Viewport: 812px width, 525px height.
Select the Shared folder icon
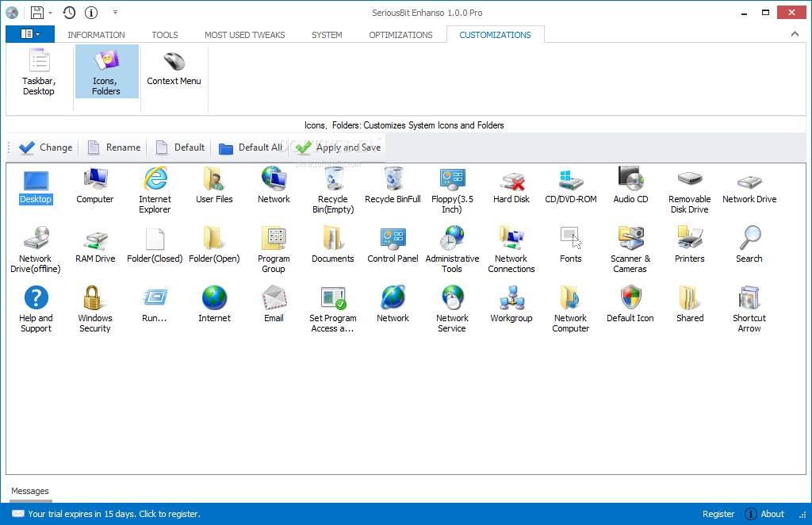pos(690,305)
